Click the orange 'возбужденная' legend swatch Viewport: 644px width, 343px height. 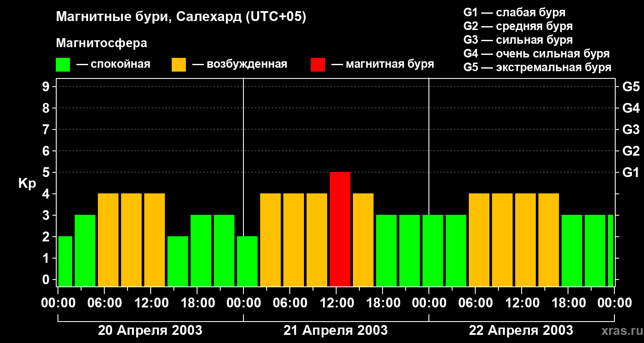point(179,65)
